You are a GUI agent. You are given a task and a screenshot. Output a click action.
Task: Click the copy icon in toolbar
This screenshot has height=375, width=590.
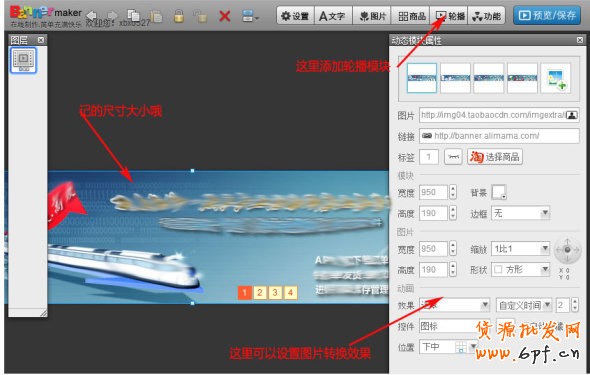[x=134, y=15]
